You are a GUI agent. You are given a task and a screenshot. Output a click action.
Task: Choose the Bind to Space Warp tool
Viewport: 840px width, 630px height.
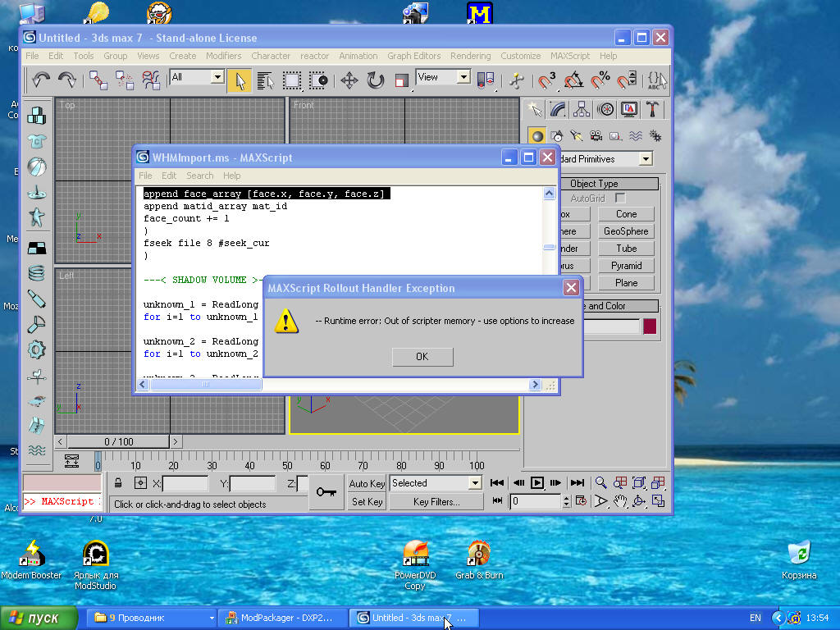point(151,80)
